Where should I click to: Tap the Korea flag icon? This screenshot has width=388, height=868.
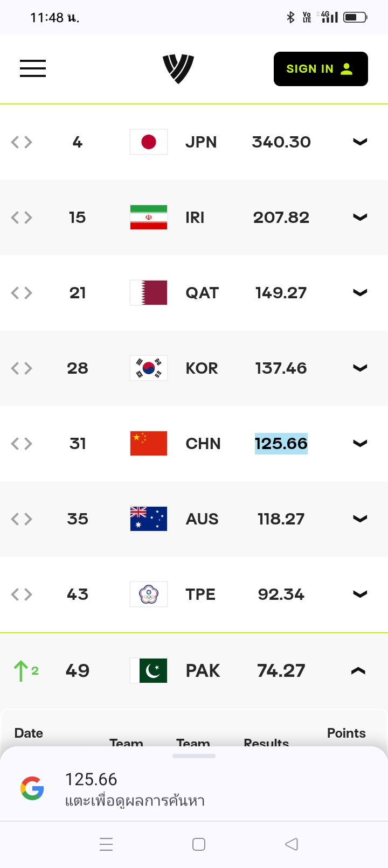tap(149, 368)
